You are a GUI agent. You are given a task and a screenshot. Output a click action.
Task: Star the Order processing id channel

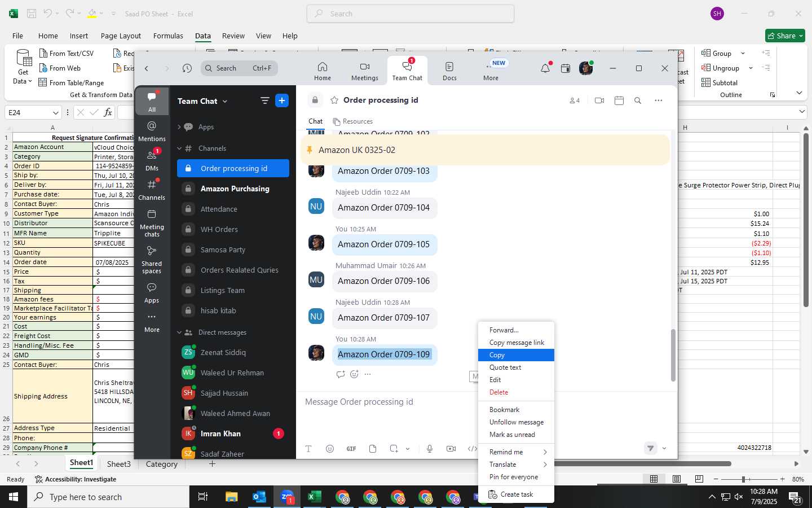(334, 100)
